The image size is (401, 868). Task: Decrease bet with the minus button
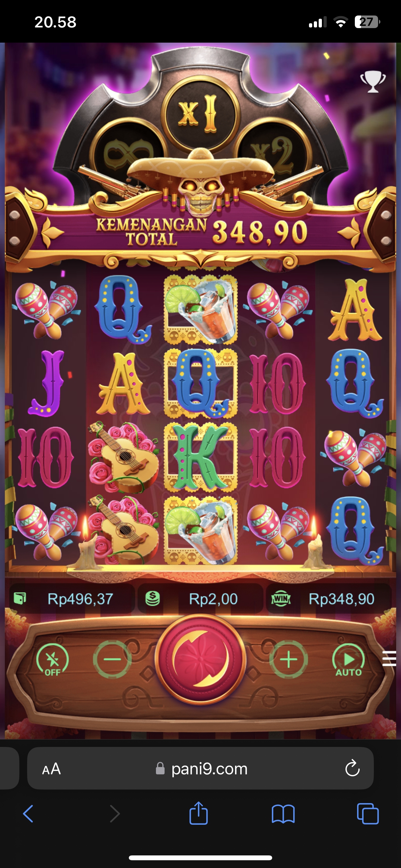coord(112,659)
